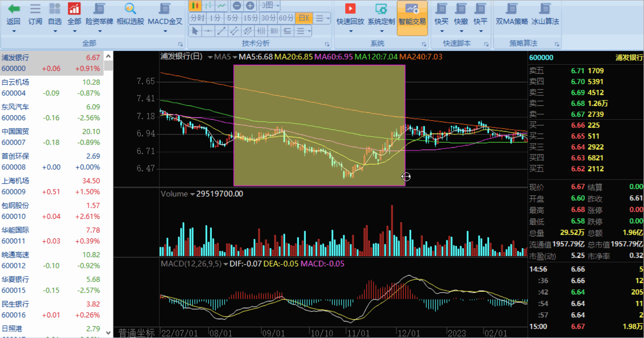The image size is (644, 338).
Task: Click the 买一 price 6.66
Action: [578, 125]
